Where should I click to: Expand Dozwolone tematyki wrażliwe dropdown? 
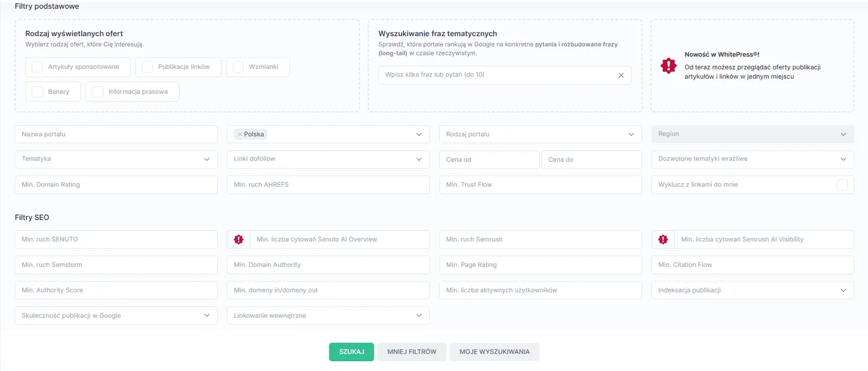[x=752, y=159]
